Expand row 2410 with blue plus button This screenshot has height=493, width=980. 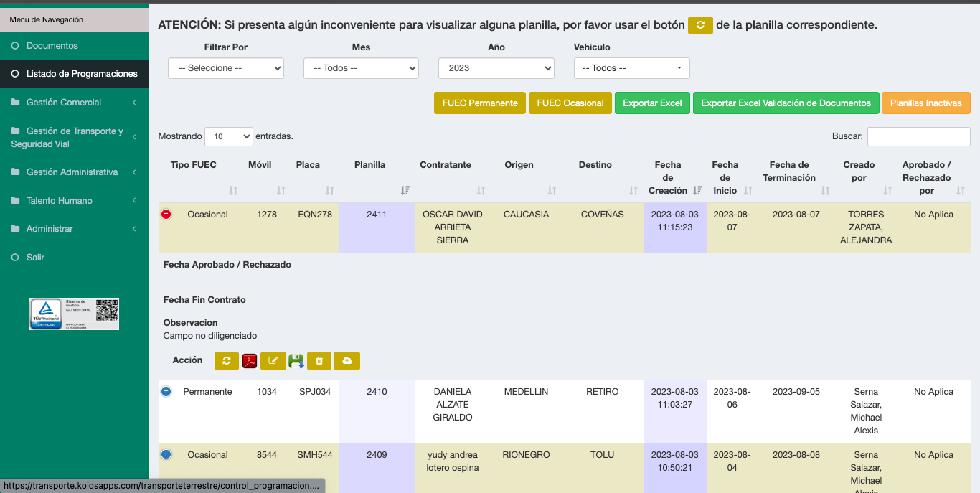coord(166,391)
